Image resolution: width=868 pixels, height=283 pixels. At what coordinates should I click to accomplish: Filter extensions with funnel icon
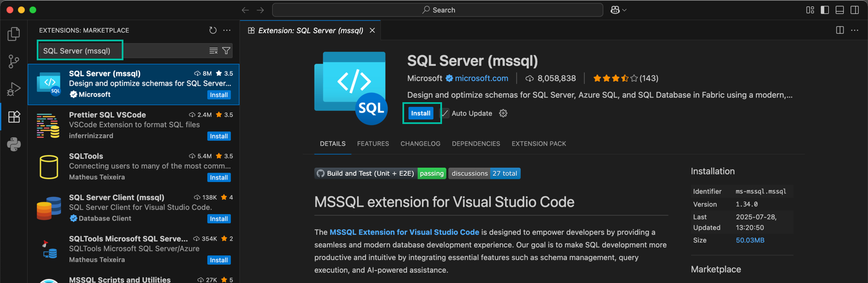click(x=226, y=51)
